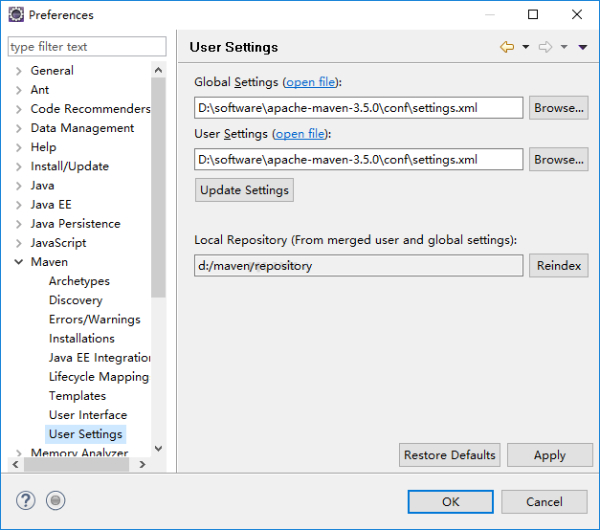Click the forward navigation arrow icon
The width and height of the screenshot is (600, 530).
coord(545,47)
